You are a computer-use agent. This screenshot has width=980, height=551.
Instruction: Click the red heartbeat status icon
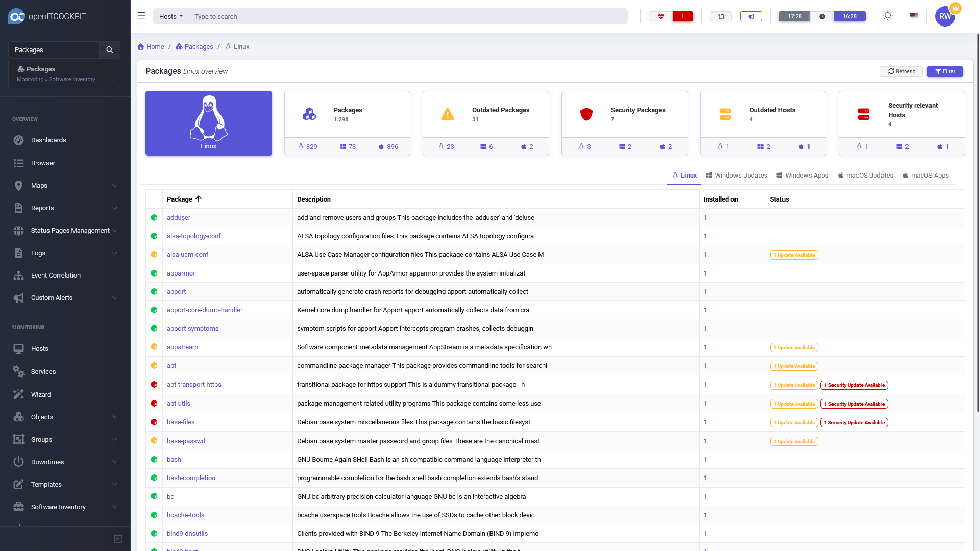pyautogui.click(x=660, y=16)
